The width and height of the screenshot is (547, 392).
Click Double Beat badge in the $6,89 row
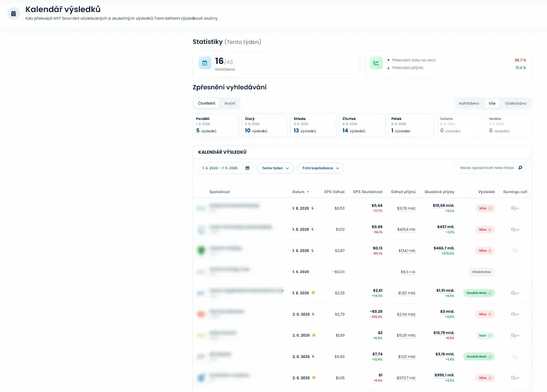coord(479,356)
